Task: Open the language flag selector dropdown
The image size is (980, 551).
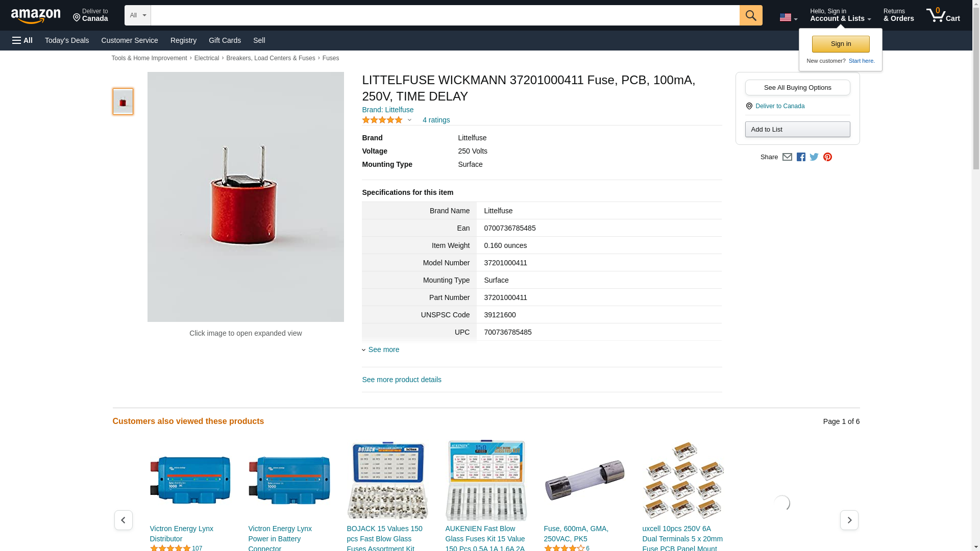Action: 788,17
